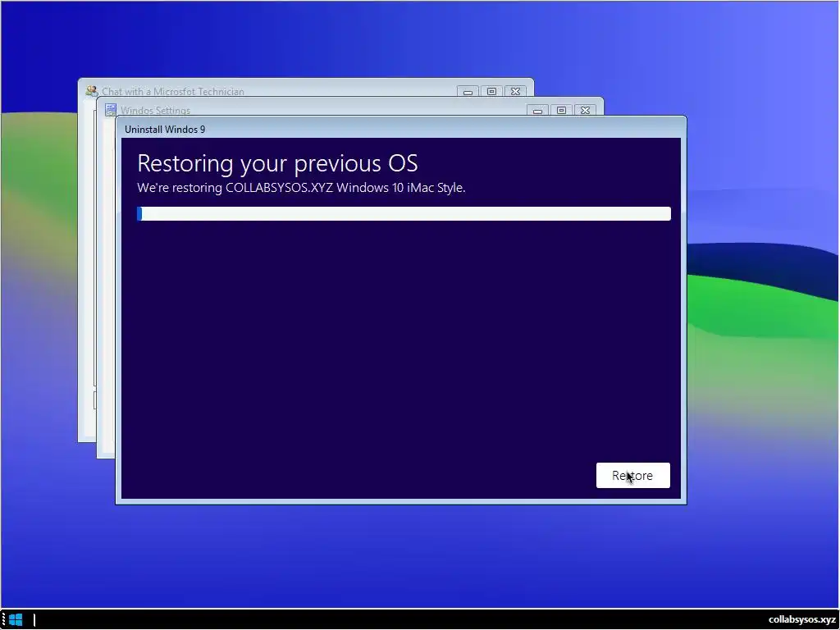Click the dotted grip handle on taskbar
Image resolution: width=840 pixels, height=630 pixels.
(4, 620)
